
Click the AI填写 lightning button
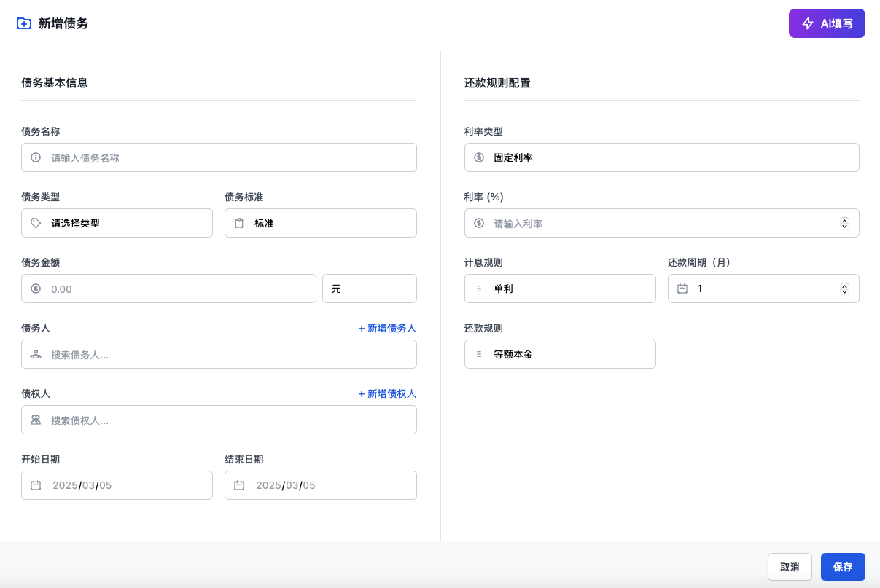point(826,23)
